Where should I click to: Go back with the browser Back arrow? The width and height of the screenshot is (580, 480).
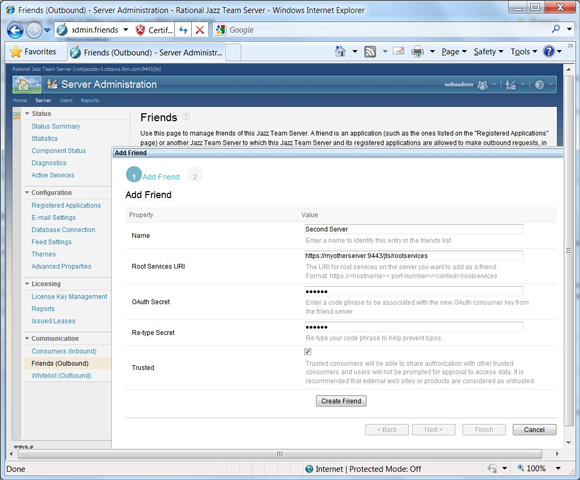tap(15, 30)
